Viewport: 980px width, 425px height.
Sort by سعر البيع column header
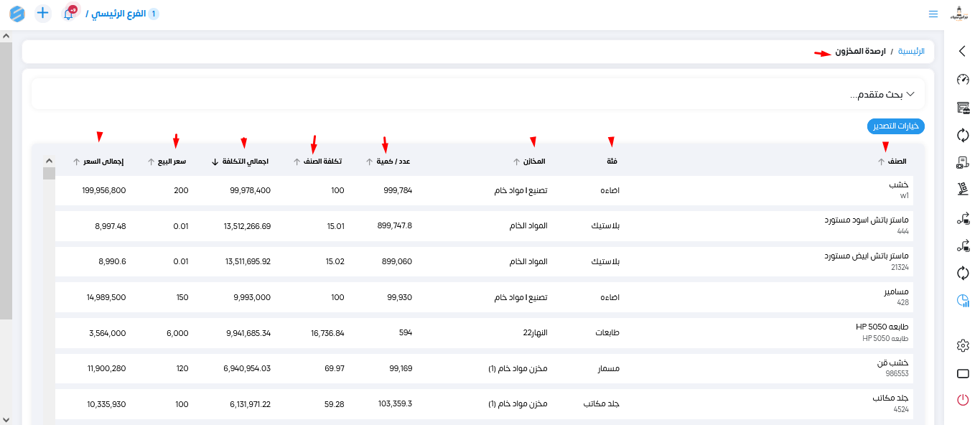click(171, 162)
